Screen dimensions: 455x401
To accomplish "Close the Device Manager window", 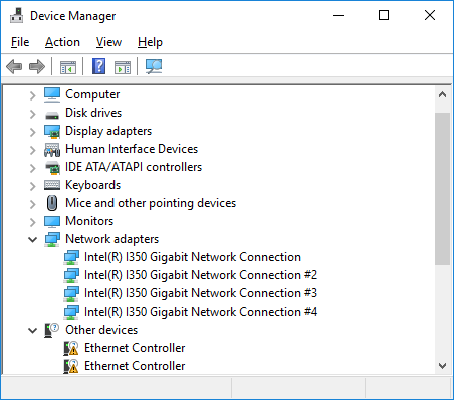I will coord(430,15).
